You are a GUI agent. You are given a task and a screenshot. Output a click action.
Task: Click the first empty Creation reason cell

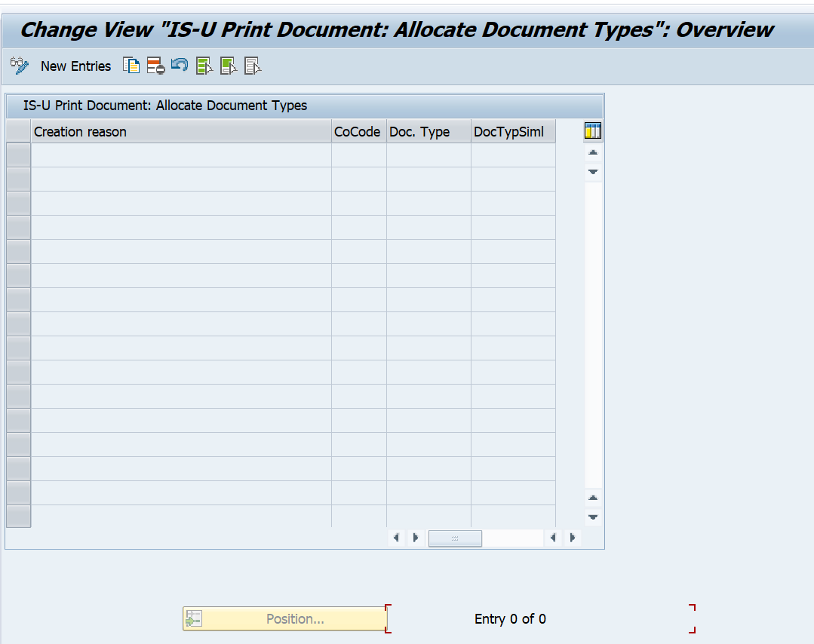(181, 155)
